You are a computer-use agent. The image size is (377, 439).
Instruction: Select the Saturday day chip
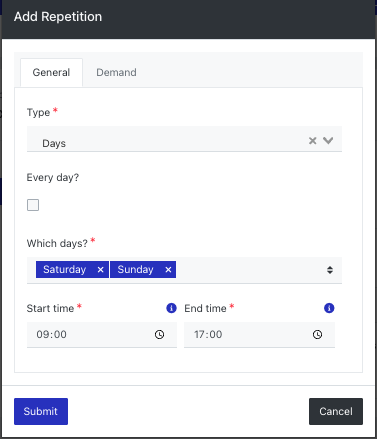pyautogui.click(x=65, y=269)
